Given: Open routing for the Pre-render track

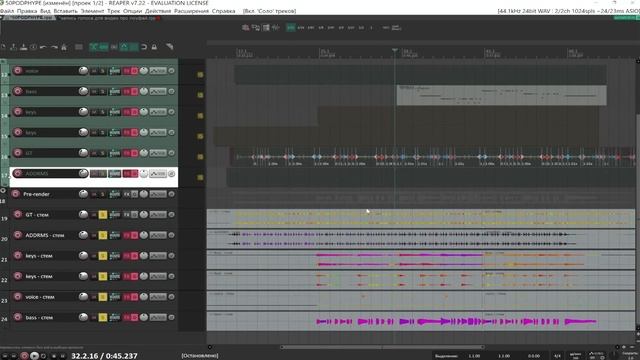Looking at the screenshot, I should point(115,194).
